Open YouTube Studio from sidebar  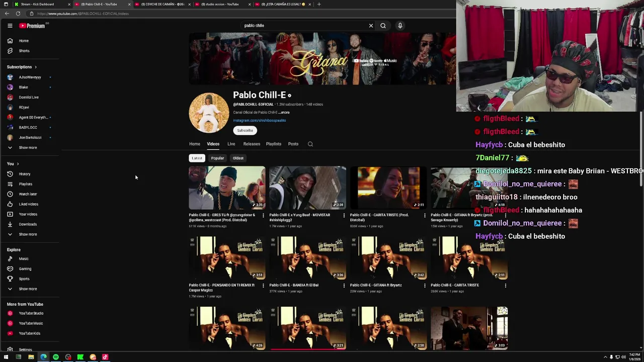pos(30,313)
